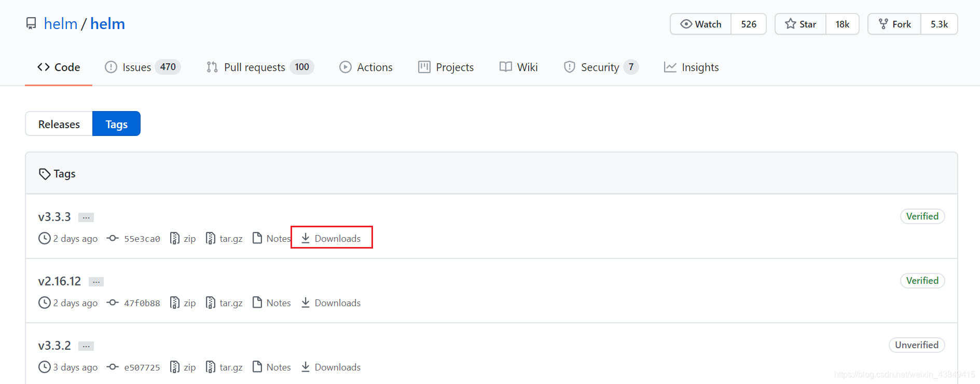Screen dimensions: 980x384
Task: Open Notes for v2.16.12
Action: (271, 303)
